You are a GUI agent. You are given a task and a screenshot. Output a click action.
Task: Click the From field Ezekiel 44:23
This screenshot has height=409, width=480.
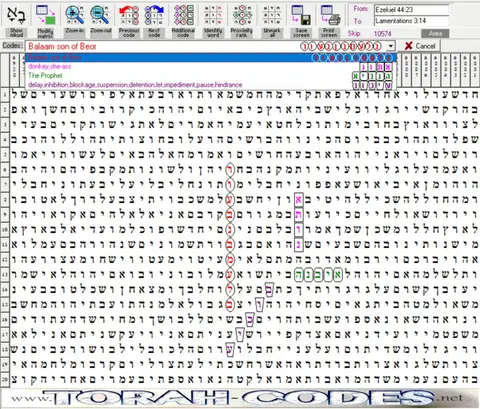(x=412, y=10)
